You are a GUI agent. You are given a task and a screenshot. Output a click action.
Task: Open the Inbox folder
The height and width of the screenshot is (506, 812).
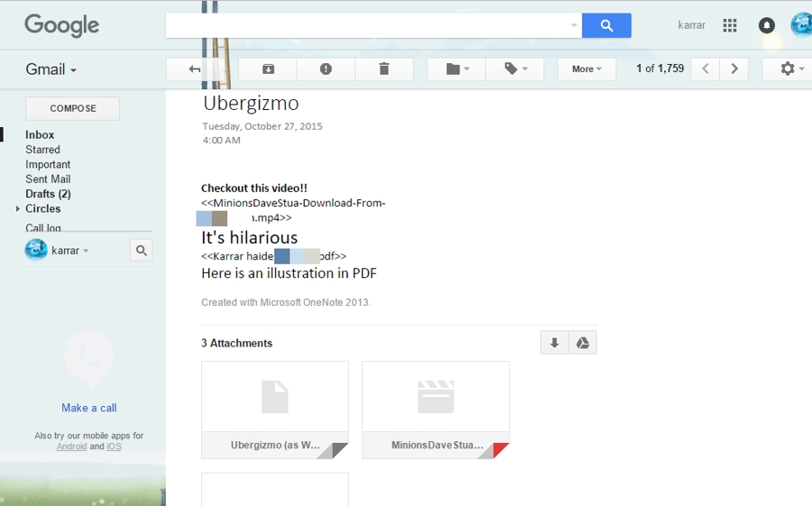point(40,134)
